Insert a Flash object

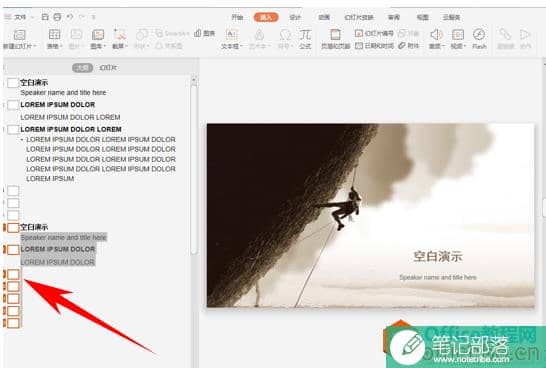point(479,34)
